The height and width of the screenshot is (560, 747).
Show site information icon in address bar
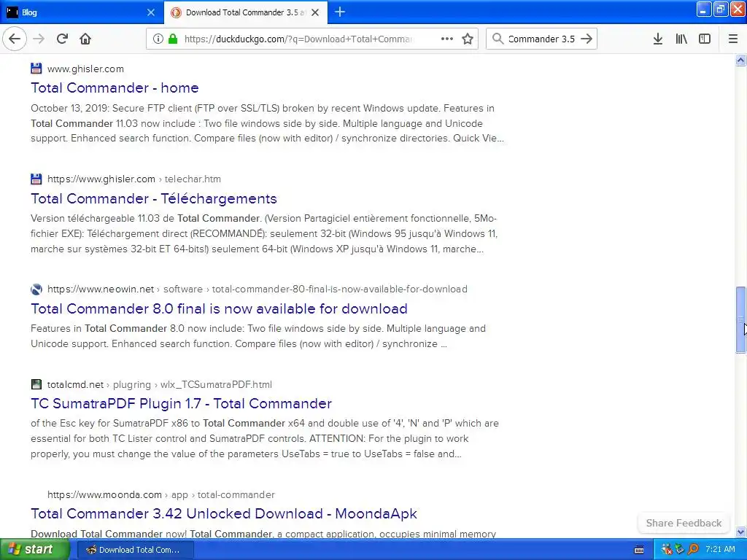pos(158,39)
